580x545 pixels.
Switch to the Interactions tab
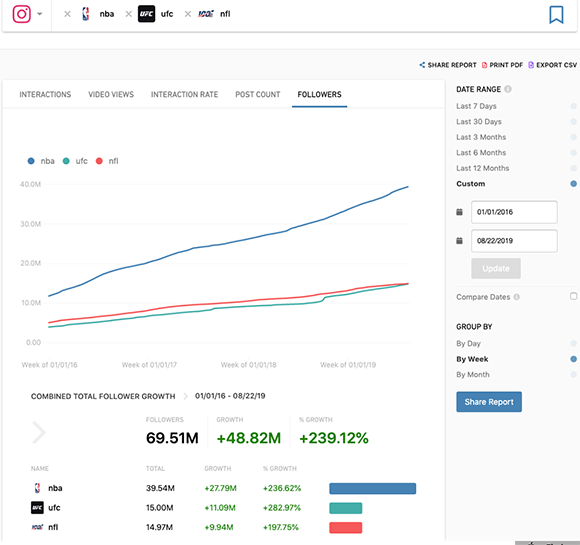(x=45, y=95)
